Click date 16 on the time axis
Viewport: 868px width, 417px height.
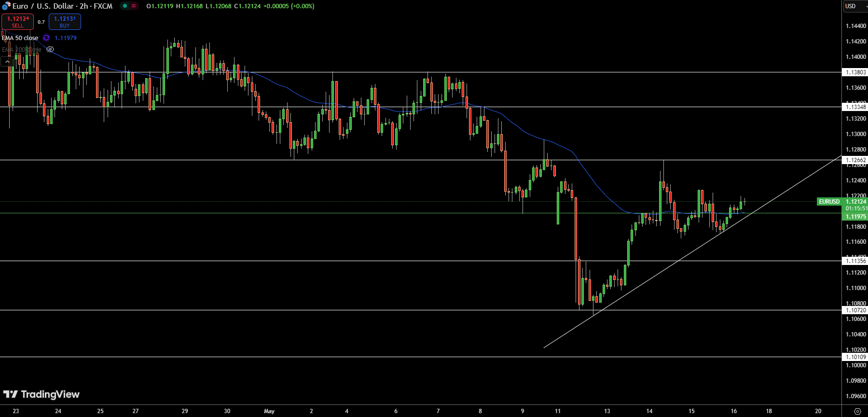point(734,411)
